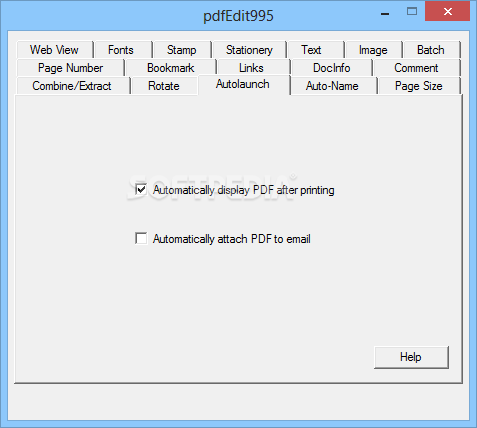The height and width of the screenshot is (428, 477).
Task: Switch to the Bookmark tab
Action: click(x=171, y=68)
